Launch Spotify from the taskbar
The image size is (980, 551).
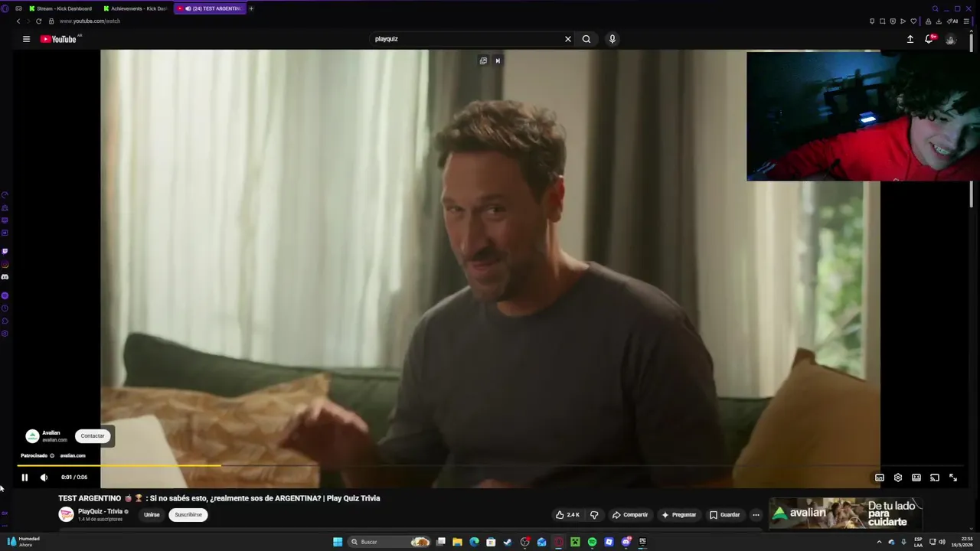592,542
